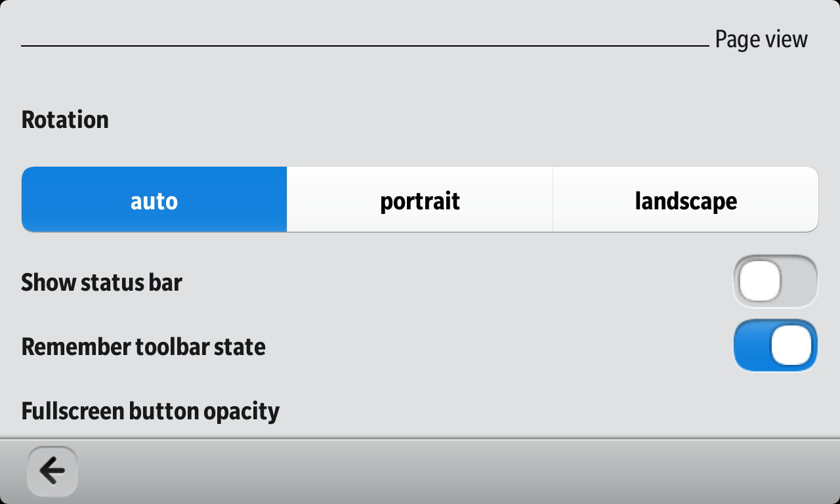Image resolution: width=840 pixels, height=504 pixels.
Task: Click the white knob of Remember toolbar state switch
Action: click(791, 345)
